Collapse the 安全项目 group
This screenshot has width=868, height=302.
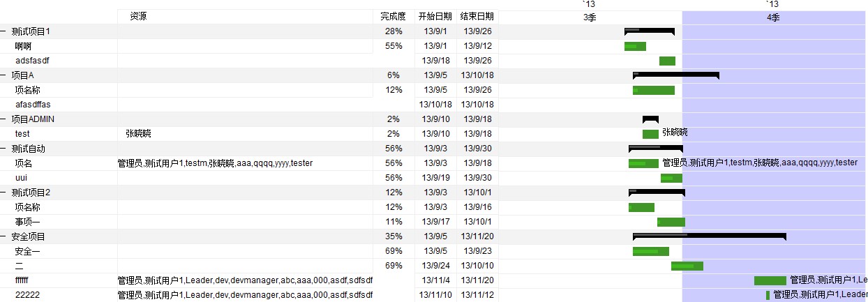3,236
